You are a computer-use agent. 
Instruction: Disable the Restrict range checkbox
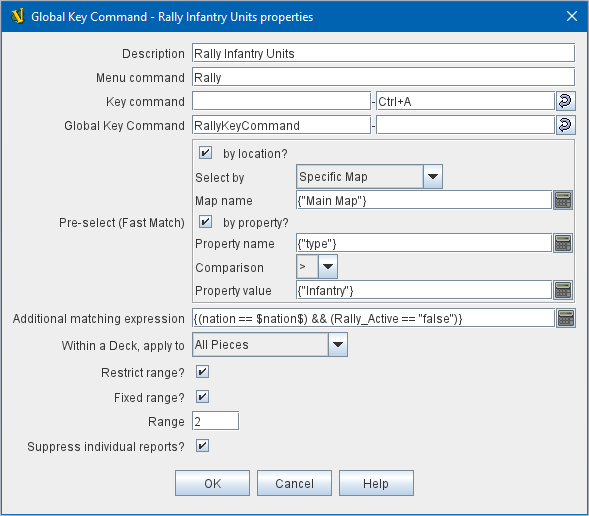click(202, 372)
